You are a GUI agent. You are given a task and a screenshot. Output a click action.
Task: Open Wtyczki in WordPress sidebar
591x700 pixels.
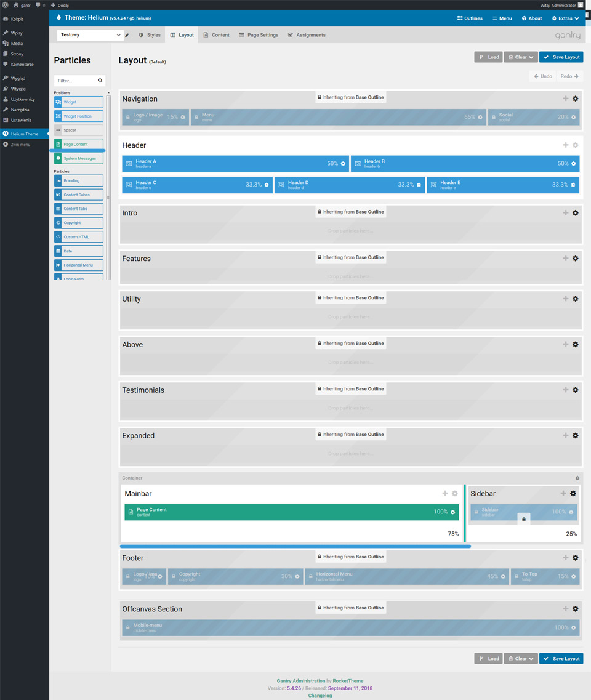point(25,89)
